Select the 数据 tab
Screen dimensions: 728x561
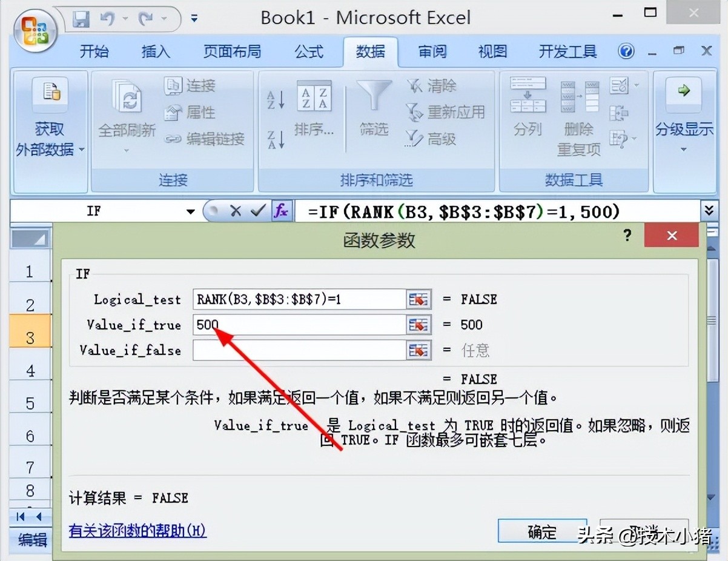370,52
